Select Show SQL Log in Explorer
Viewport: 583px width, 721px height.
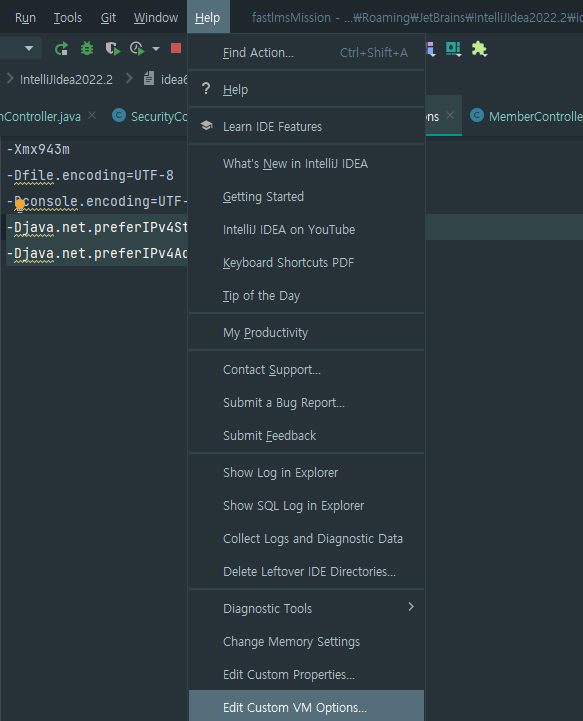click(306, 506)
